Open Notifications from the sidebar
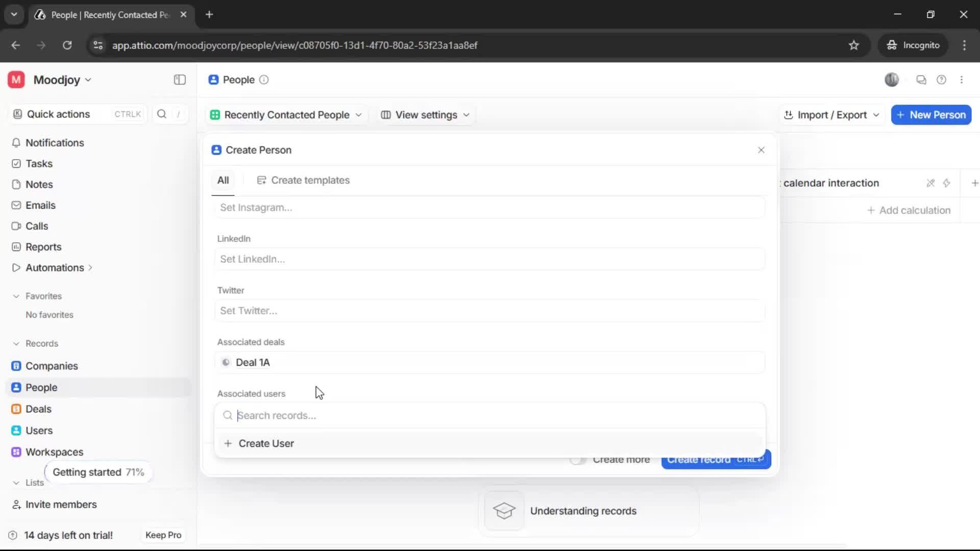 click(x=55, y=143)
